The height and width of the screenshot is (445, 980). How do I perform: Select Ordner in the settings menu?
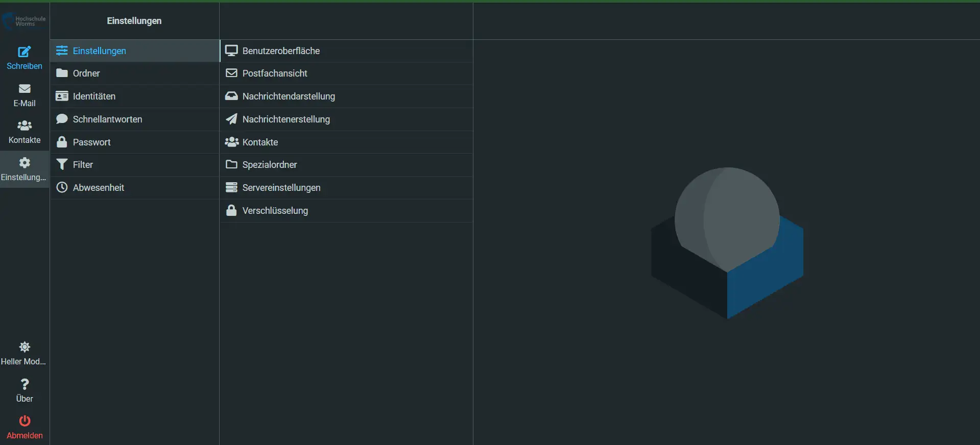point(86,73)
